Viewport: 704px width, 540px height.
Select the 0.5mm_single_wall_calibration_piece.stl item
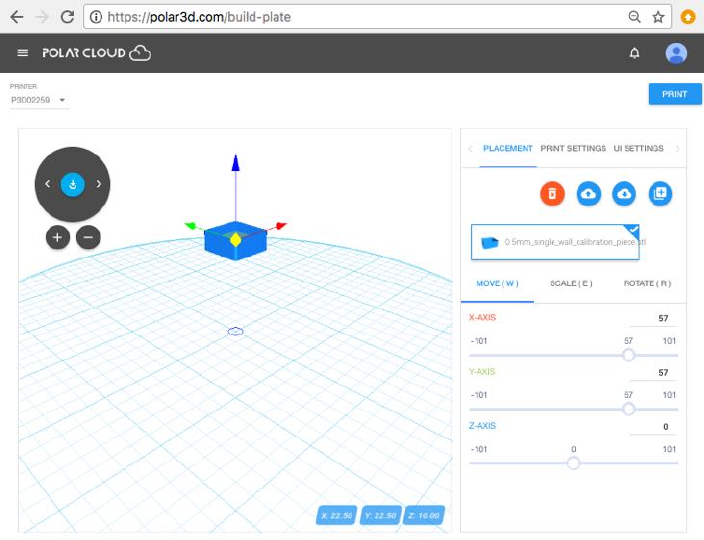555,242
